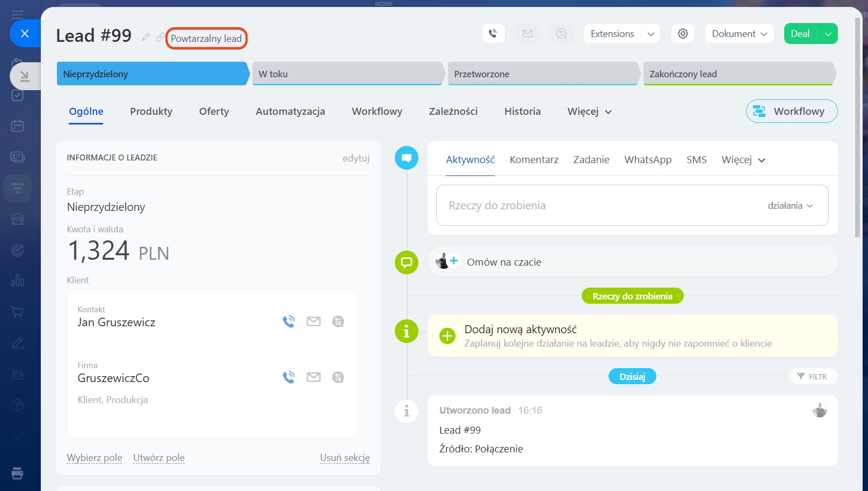Open chat with Jan Gruszewicz
Viewport: 868px width, 491px height.
click(x=338, y=321)
